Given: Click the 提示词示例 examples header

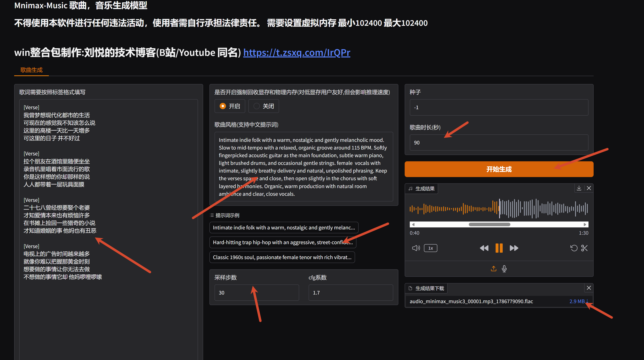Looking at the screenshot, I should (x=225, y=215).
